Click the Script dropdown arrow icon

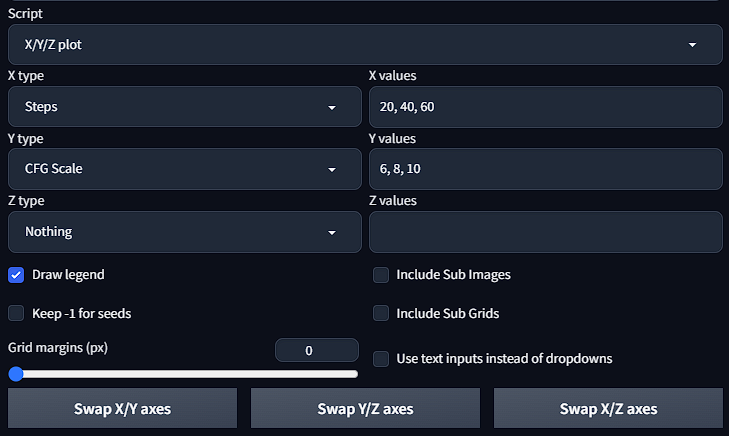pos(693,45)
